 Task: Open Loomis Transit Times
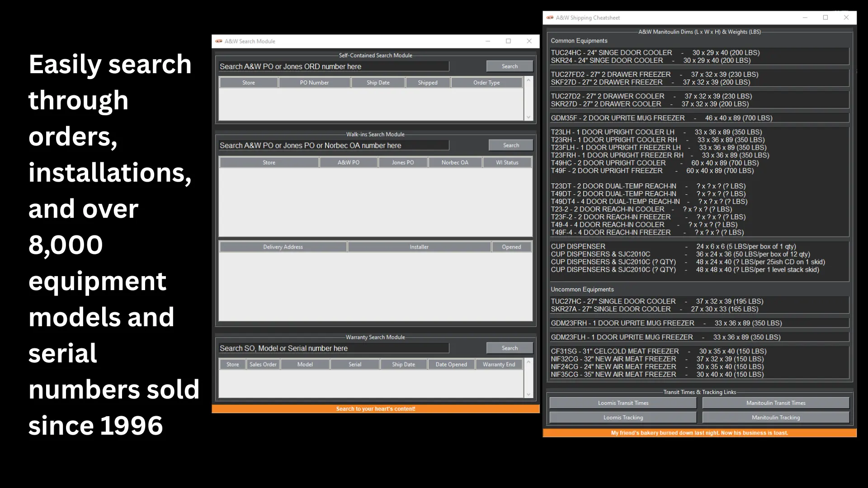pyautogui.click(x=623, y=403)
